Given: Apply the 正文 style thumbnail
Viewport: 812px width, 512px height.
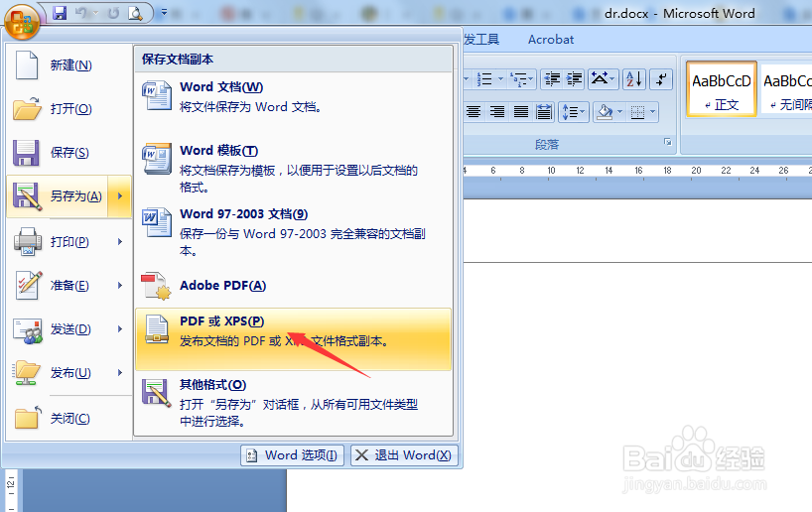Looking at the screenshot, I should 722,88.
